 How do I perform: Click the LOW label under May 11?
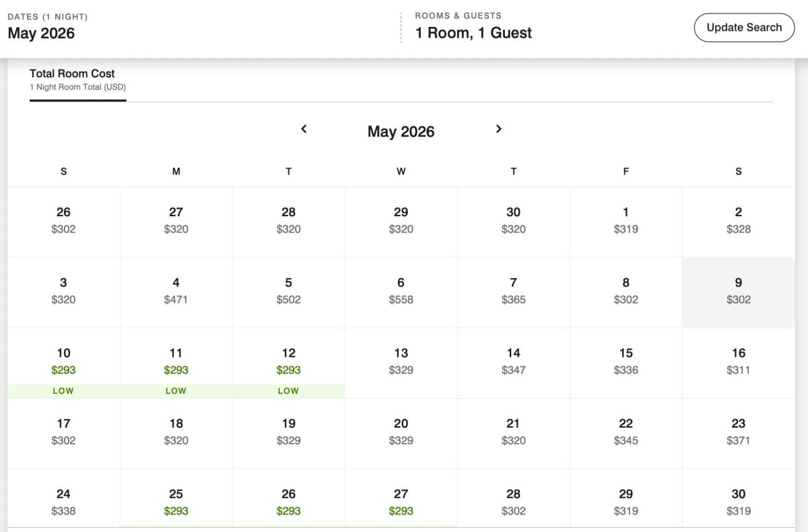(x=176, y=391)
